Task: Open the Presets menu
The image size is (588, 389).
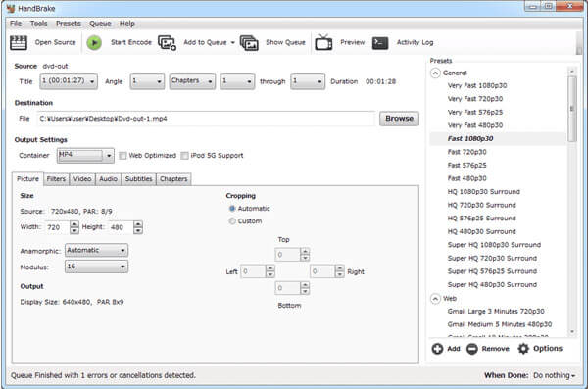Action: [69, 24]
